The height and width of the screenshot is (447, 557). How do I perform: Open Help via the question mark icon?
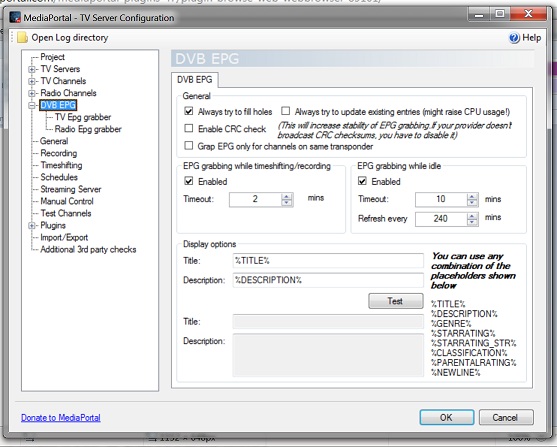pos(514,38)
